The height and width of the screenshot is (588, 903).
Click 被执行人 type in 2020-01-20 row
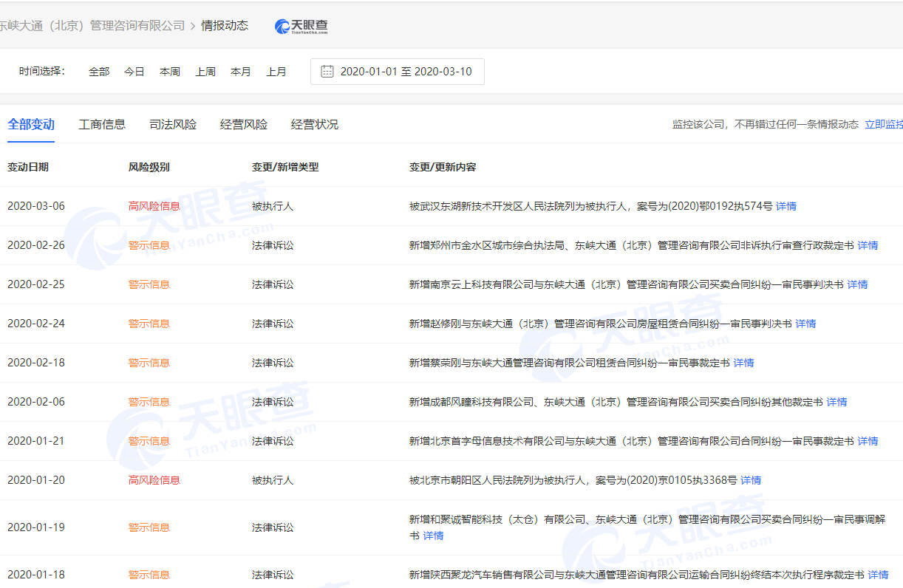click(273, 480)
